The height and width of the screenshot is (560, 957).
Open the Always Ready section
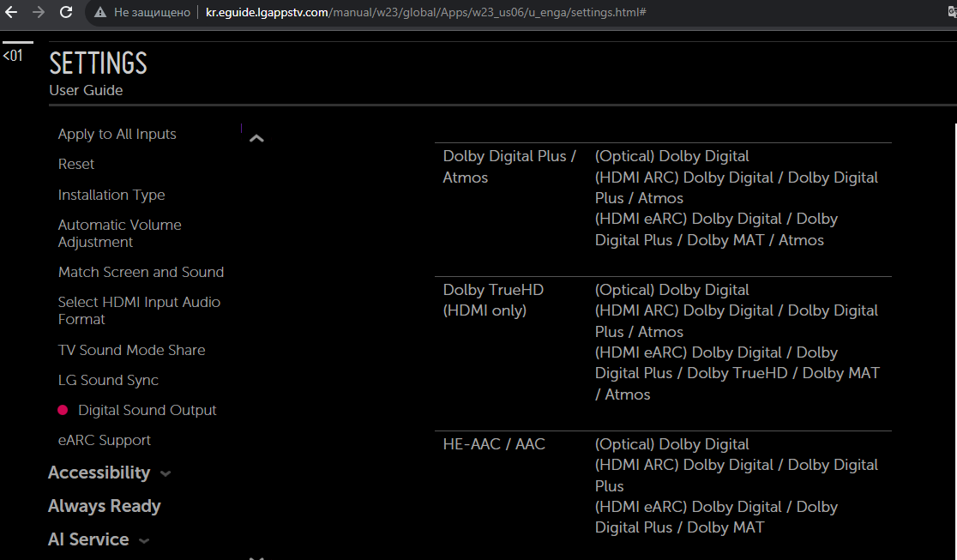click(104, 506)
